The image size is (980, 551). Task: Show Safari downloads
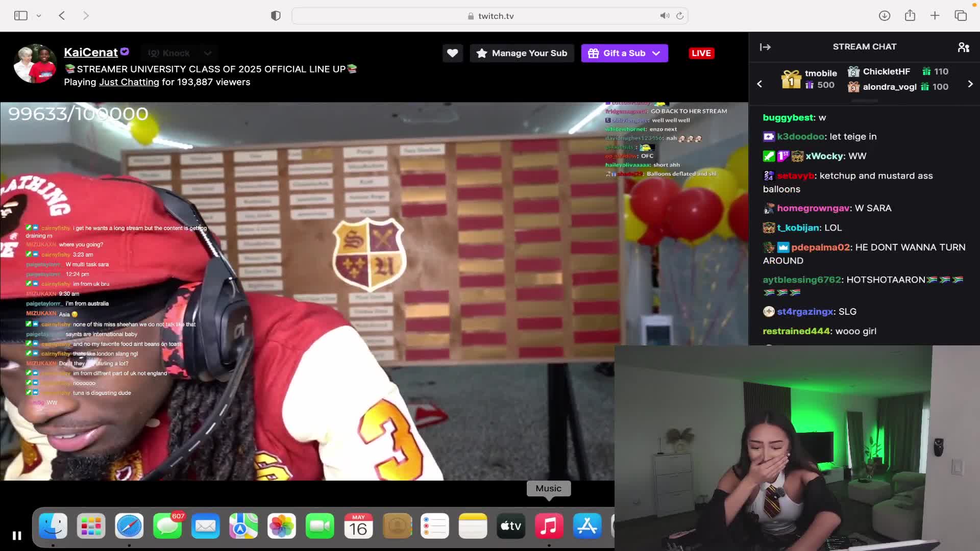tap(885, 16)
